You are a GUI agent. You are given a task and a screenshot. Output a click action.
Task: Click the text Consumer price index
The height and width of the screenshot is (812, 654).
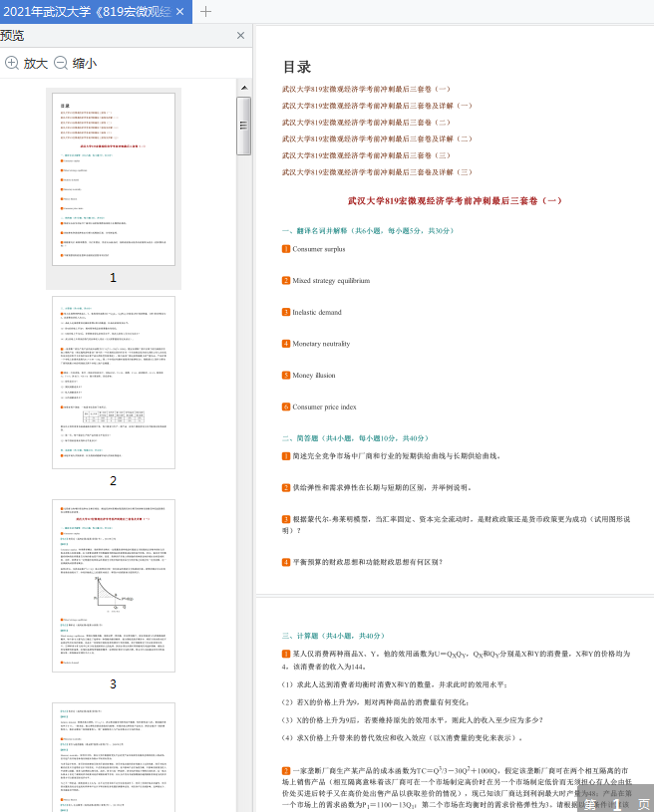[324, 407]
